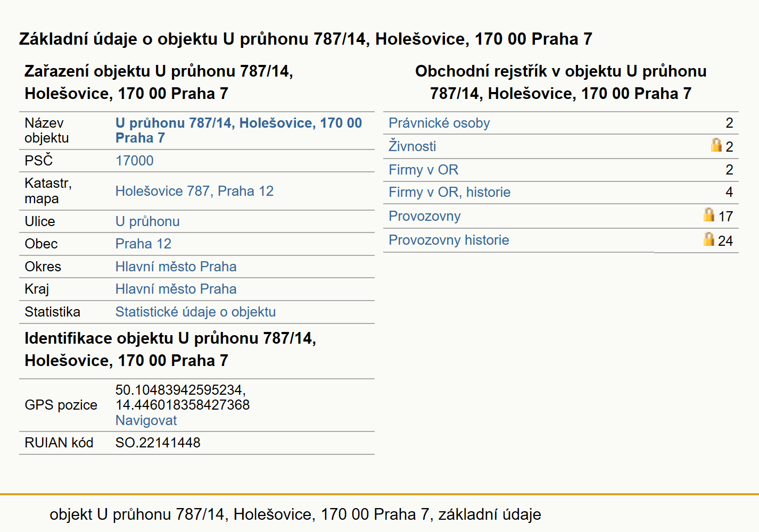The height and width of the screenshot is (532, 759).
Task: Open the Provozovny listing
Action: tap(425, 216)
